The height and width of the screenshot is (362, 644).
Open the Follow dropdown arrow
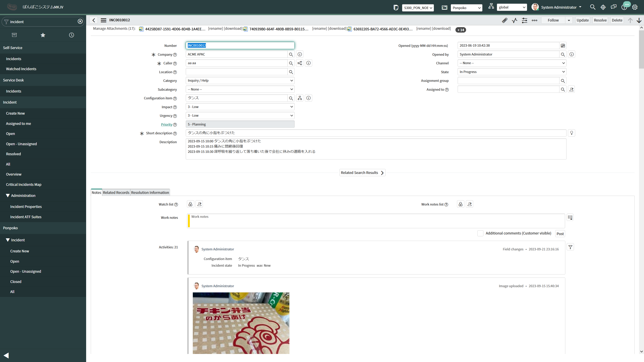coord(569,20)
